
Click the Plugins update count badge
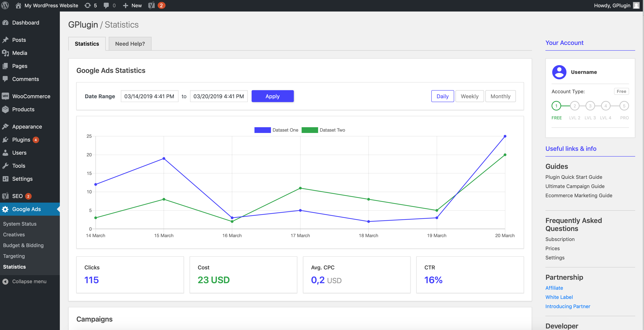click(x=36, y=140)
